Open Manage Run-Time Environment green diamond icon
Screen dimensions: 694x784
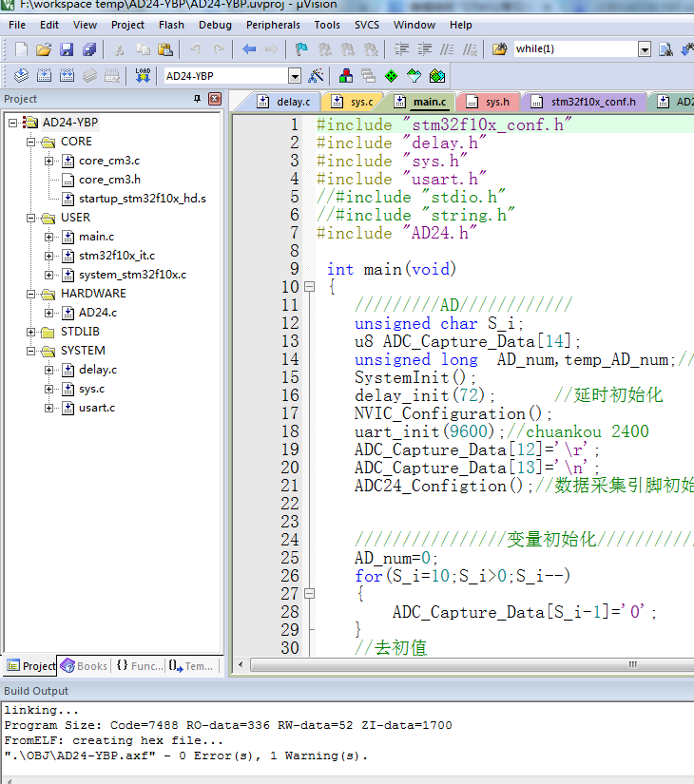tap(392, 76)
